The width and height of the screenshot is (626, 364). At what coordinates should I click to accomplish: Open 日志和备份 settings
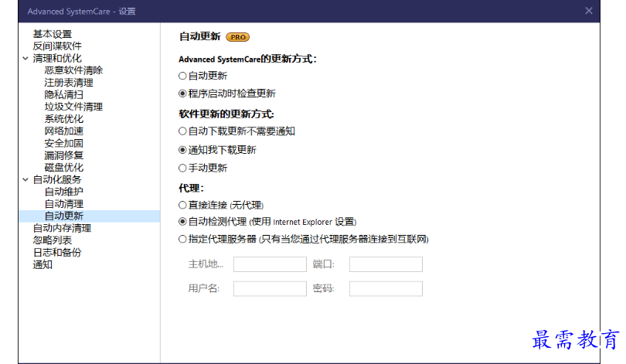tap(57, 252)
